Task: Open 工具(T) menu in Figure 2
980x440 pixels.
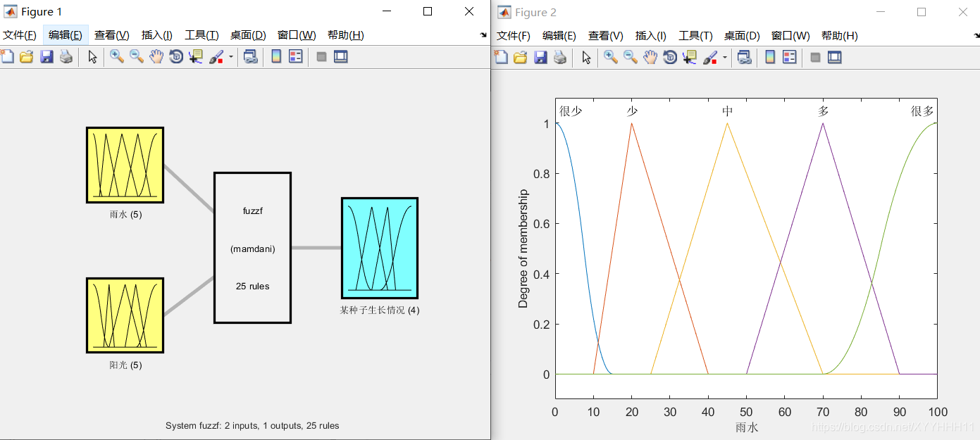Action: (695, 36)
